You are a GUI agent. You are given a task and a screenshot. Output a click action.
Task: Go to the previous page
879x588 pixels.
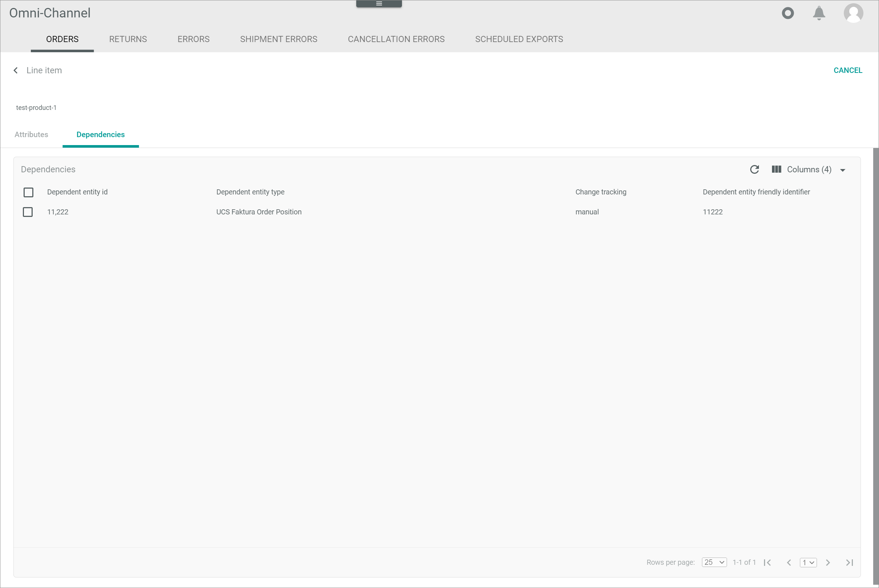coord(789,562)
